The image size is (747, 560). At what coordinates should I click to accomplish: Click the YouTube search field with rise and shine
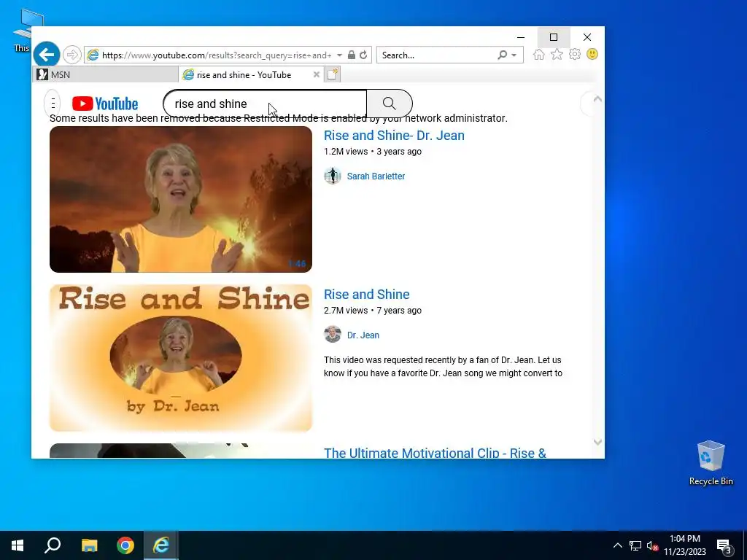pos(265,104)
